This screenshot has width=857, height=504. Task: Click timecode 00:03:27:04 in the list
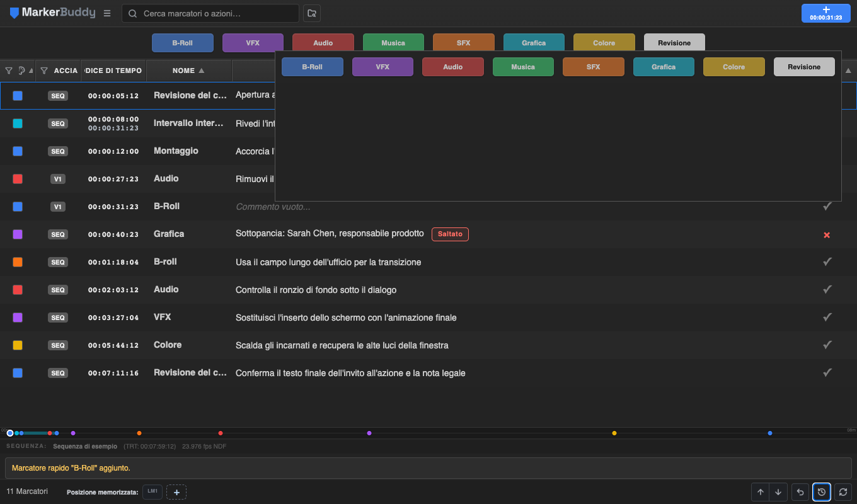coord(113,318)
